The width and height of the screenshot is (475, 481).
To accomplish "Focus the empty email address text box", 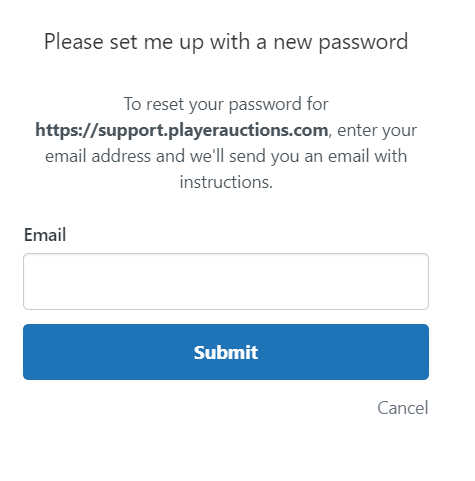I will point(226,281).
